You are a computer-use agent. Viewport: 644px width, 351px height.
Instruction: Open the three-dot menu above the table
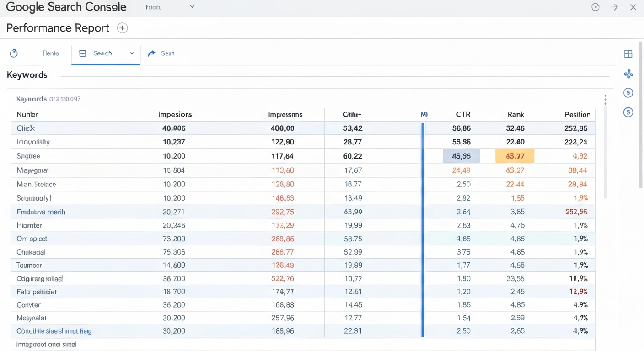tap(605, 100)
